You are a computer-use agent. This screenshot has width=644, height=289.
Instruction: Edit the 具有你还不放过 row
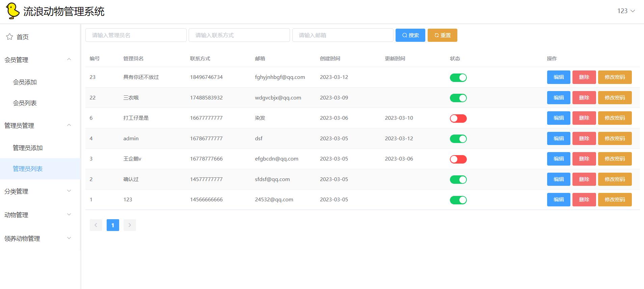point(559,77)
